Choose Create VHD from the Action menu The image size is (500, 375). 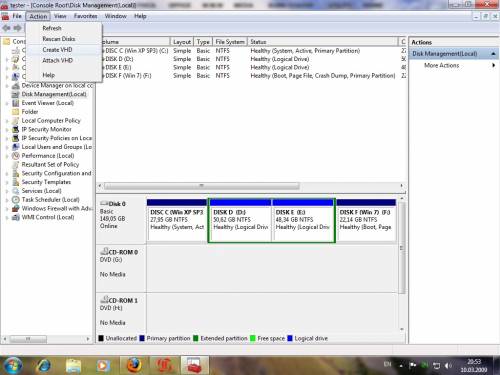coord(57,50)
